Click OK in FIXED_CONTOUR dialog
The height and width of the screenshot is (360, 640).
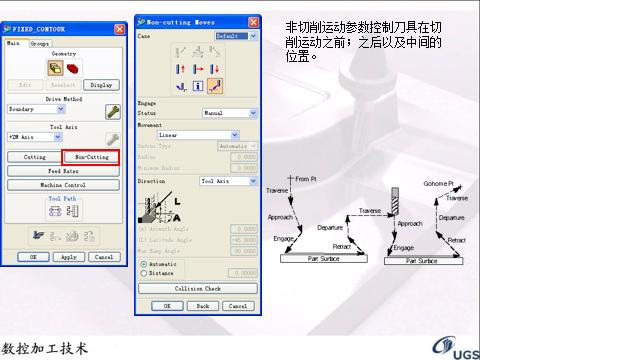33,257
